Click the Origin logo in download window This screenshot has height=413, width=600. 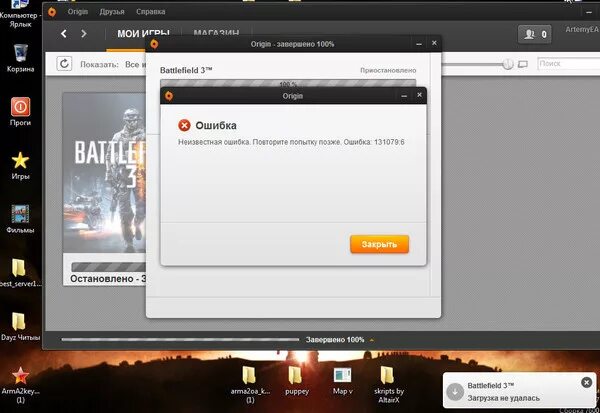154,44
